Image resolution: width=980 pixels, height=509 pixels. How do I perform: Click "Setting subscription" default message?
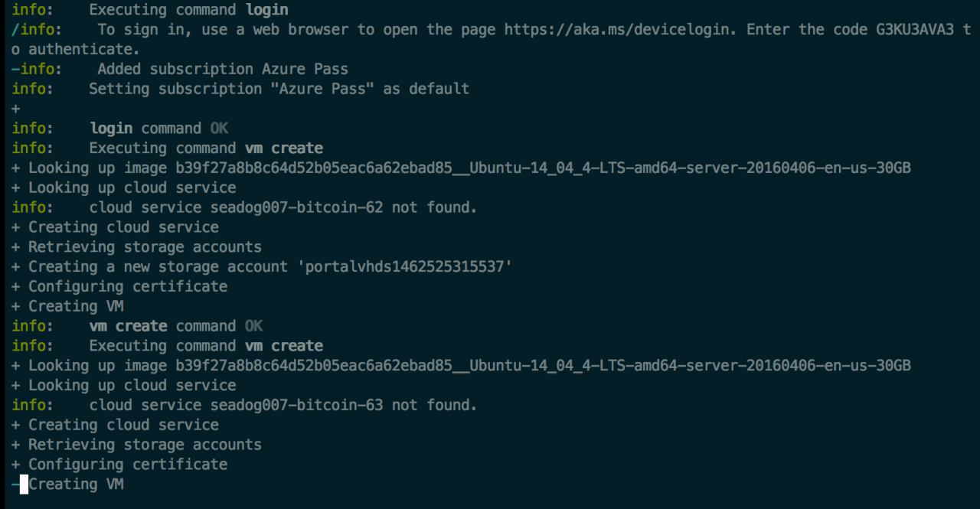[279, 90]
